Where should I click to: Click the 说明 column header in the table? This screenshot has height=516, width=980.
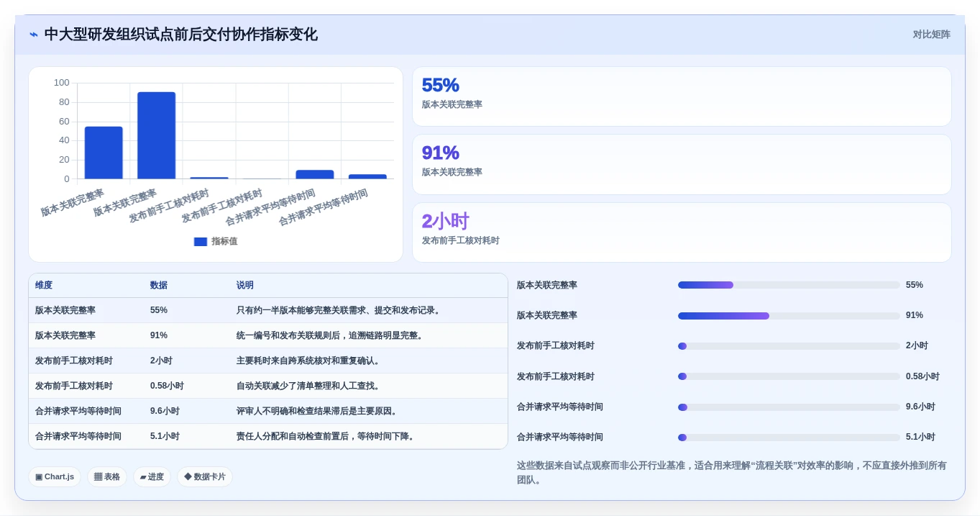245,286
